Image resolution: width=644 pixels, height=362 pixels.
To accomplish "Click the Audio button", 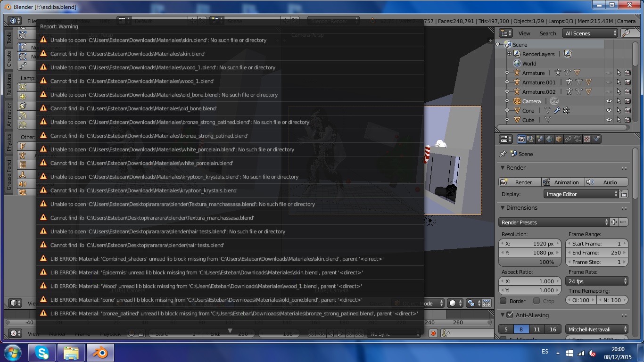I will (606, 182).
